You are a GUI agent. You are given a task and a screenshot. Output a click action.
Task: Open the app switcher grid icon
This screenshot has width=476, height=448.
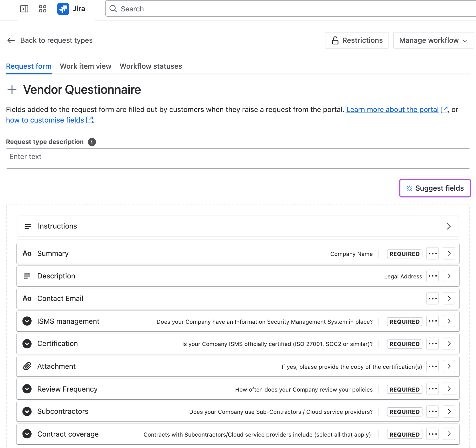pos(42,9)
